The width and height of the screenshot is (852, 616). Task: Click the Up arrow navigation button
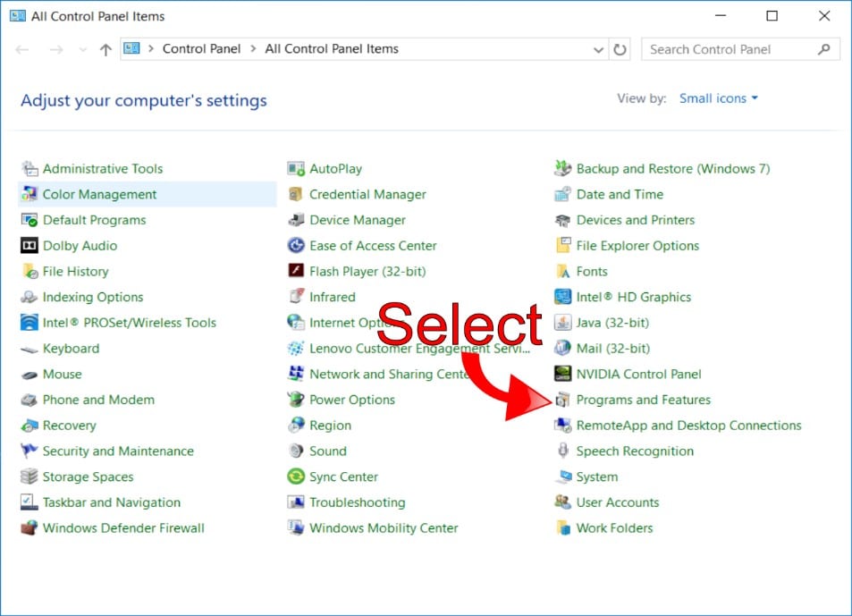105,50
